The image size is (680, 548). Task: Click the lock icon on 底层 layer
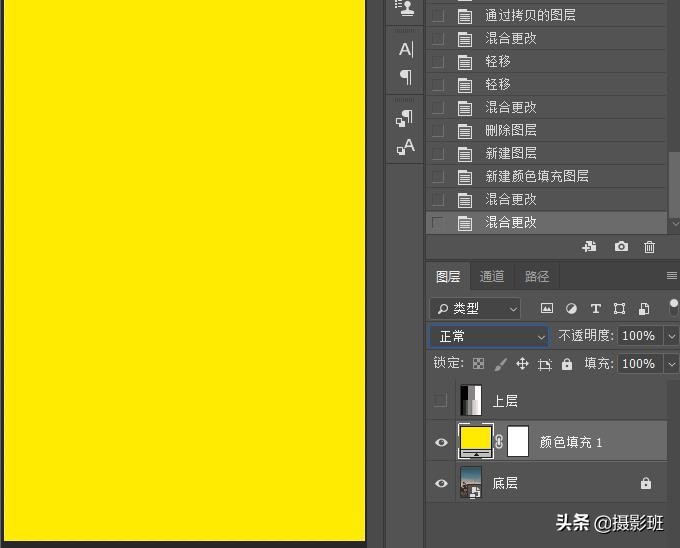pos(646,483)
